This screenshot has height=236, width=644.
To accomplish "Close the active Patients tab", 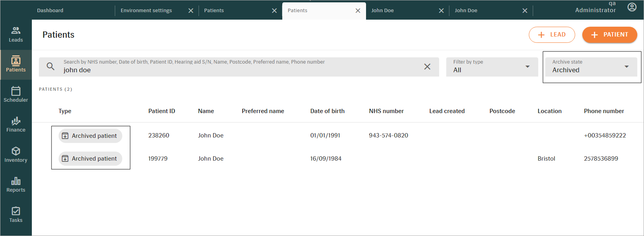I will [x=358, y=11].
